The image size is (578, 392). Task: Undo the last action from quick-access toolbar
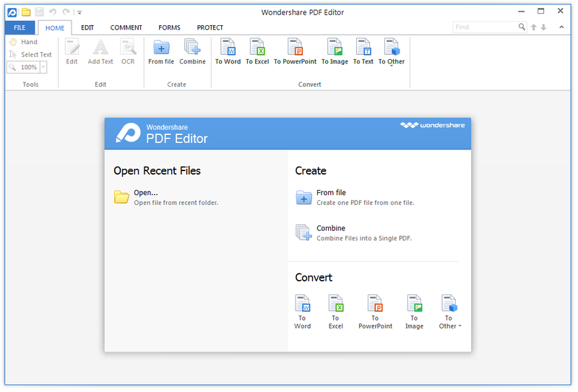pyautogui.click(x=53, y=12)
